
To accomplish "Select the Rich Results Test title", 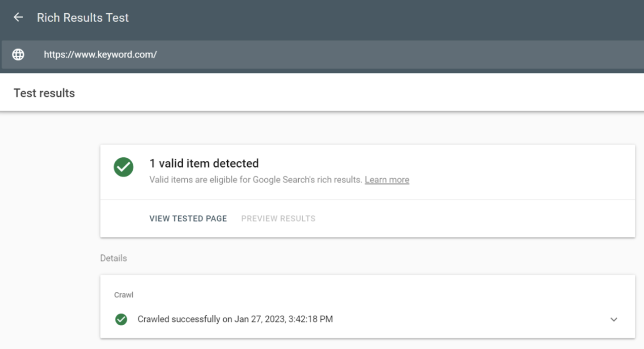I will click(x=82, y=17).
